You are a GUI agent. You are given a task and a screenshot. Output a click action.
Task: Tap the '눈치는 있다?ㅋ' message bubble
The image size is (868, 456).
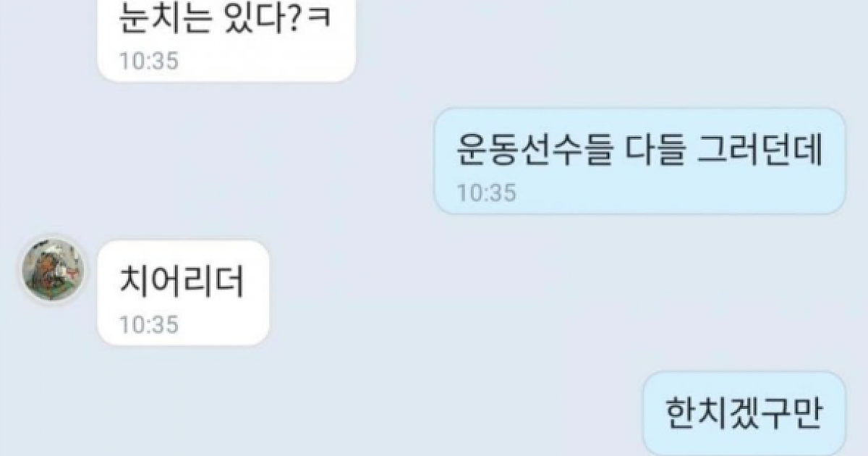click(x=226, y=40)
